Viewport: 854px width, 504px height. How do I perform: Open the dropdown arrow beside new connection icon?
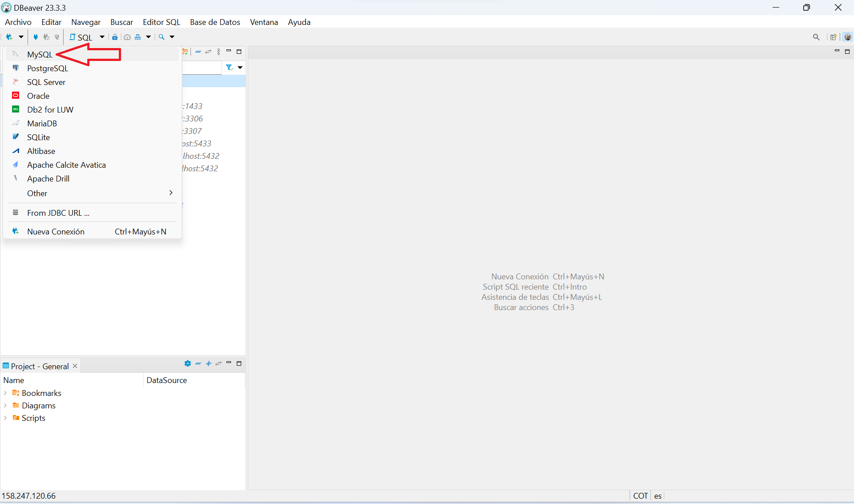click(x=20, y=37)
